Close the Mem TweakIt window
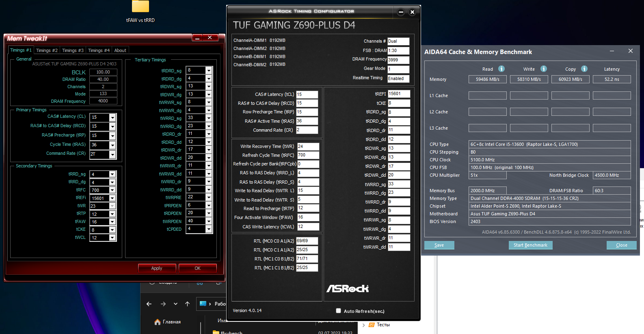644x334 pixels. point(210,38)
